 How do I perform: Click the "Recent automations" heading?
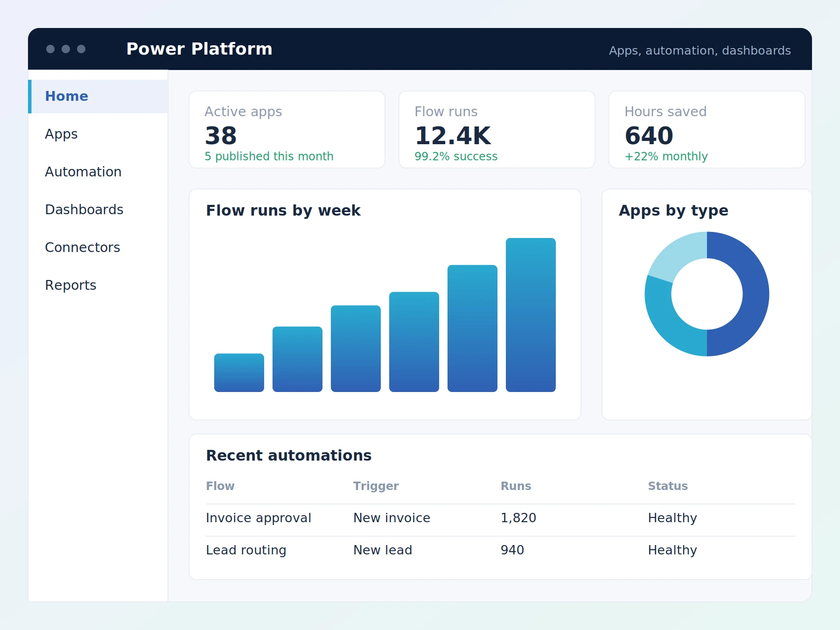pyautogui.click(x=289, y=455)
